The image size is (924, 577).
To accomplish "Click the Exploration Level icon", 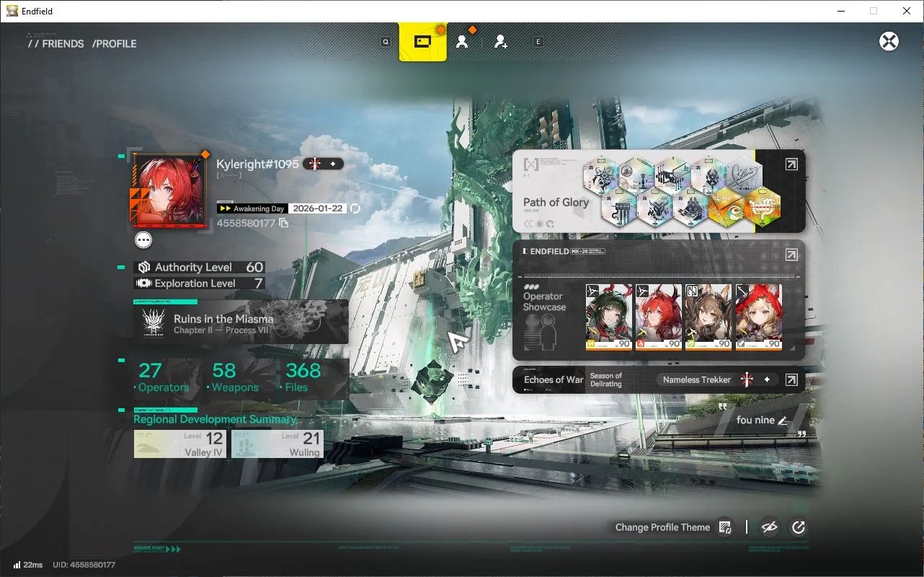I will pyautogui.click(x=144, y=283).
